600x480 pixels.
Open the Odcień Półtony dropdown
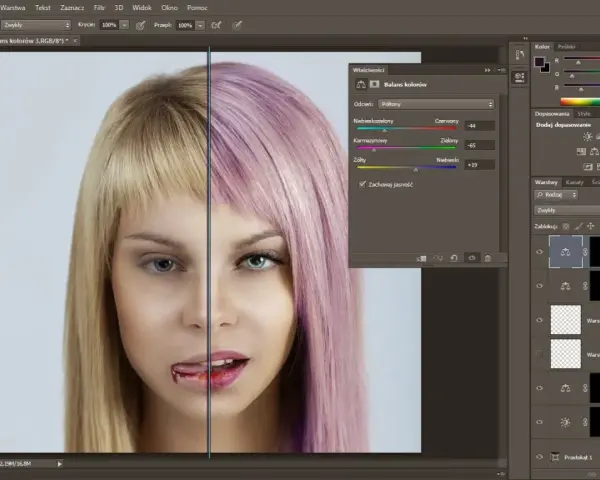point(436,104)
